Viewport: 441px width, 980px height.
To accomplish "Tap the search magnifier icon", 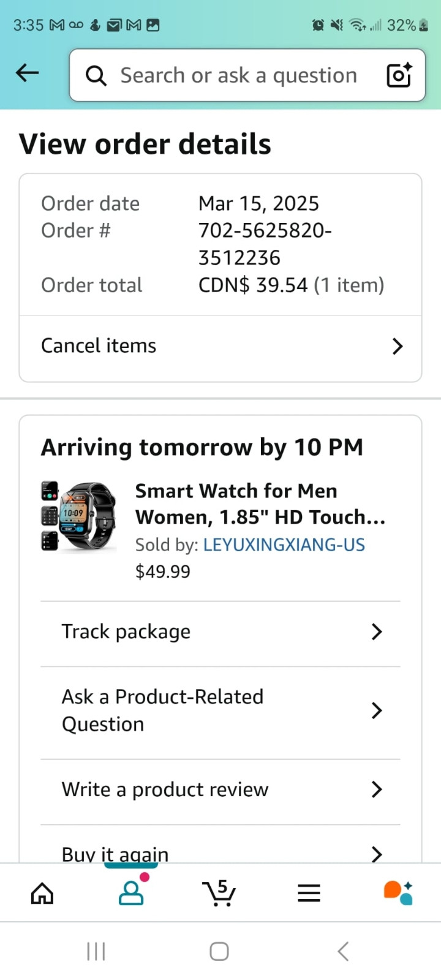I will coord(96,76).
